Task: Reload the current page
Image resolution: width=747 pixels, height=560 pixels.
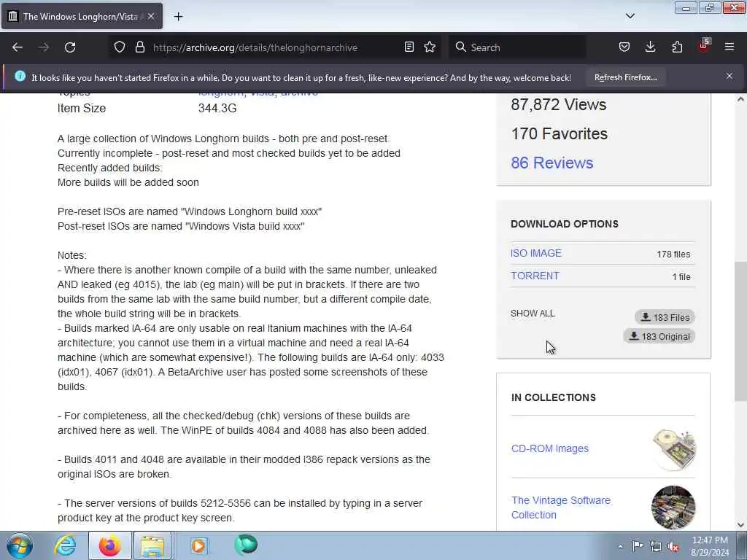Action: (x=70, y=47)
